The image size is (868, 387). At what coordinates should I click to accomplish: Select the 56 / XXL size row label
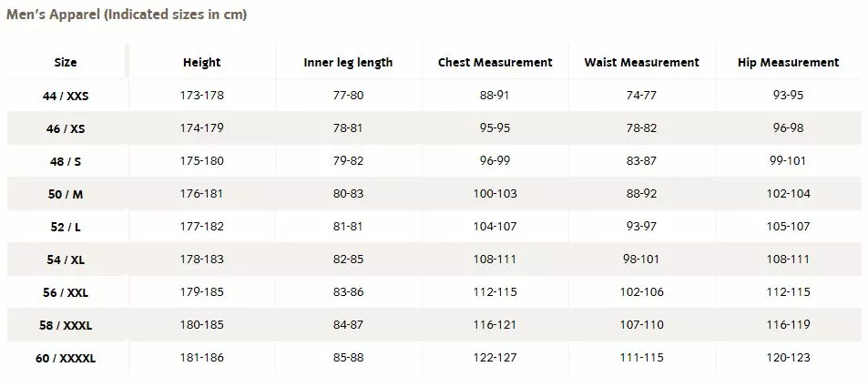pyautogui.click(x=66, y=292)
